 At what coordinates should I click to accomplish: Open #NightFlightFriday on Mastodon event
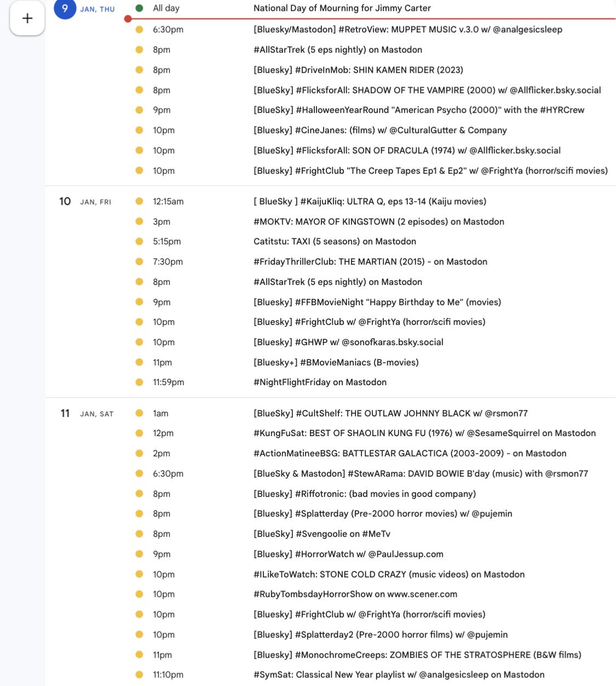coord(320,382)
